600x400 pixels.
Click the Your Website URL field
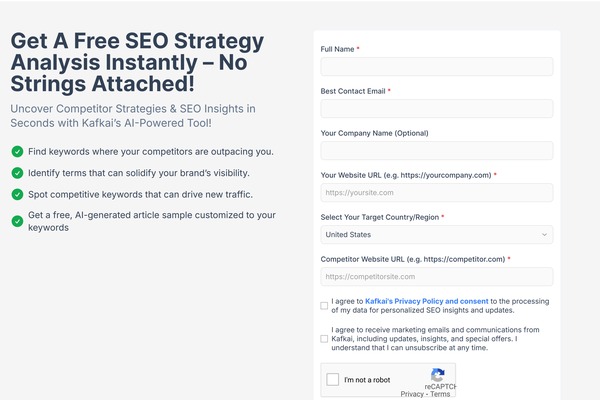(x=437, y=193)
